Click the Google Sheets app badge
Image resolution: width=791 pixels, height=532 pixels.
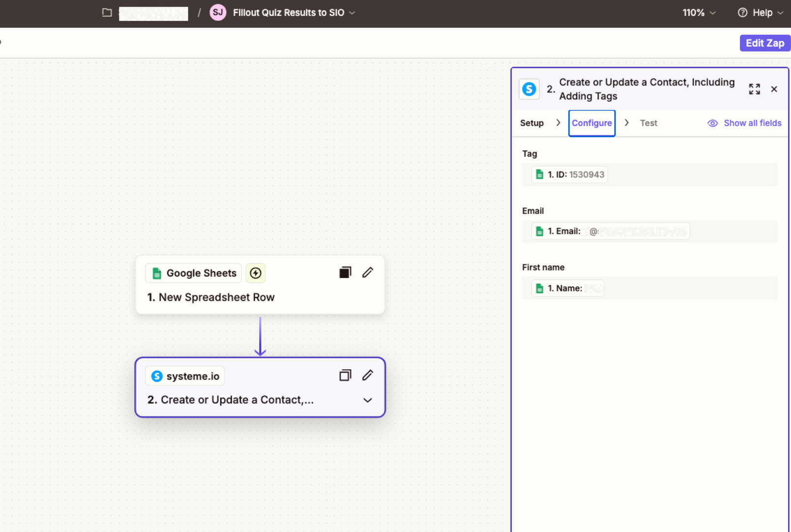pos(194,273)
